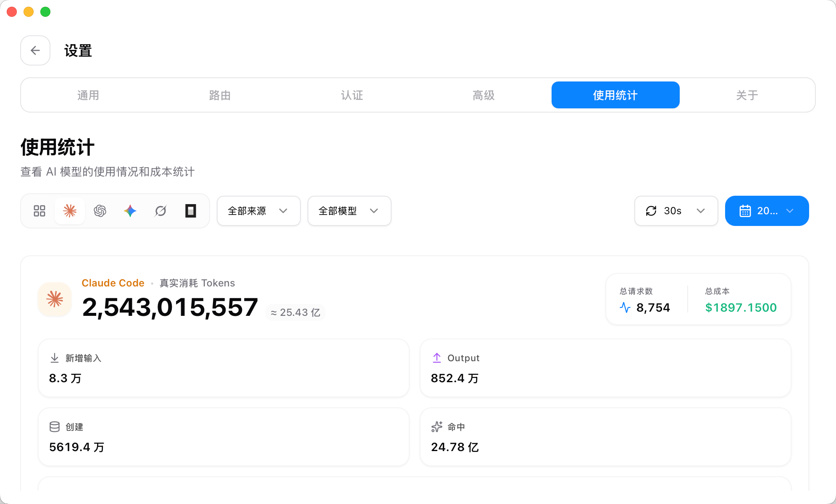The width and height of the screenshot is (836, 504).
Task: Select the circular slashed filter icon
Action: [x=160, y=211]
